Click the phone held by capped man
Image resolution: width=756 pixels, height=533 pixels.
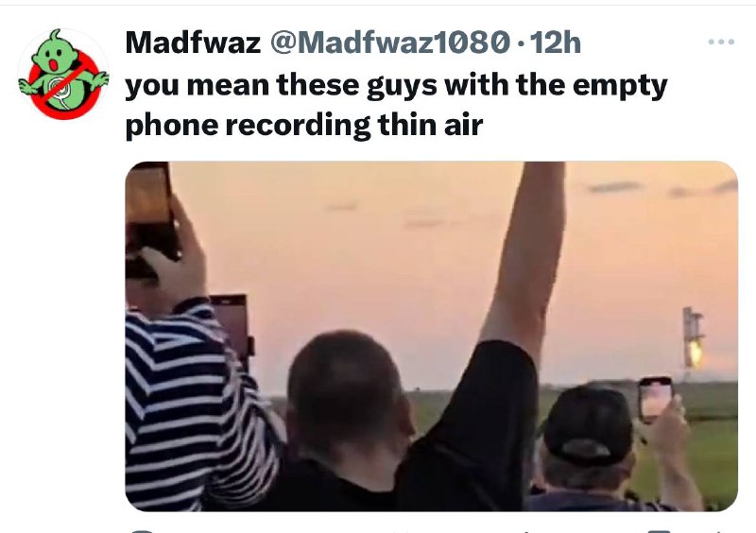(655, 399)
